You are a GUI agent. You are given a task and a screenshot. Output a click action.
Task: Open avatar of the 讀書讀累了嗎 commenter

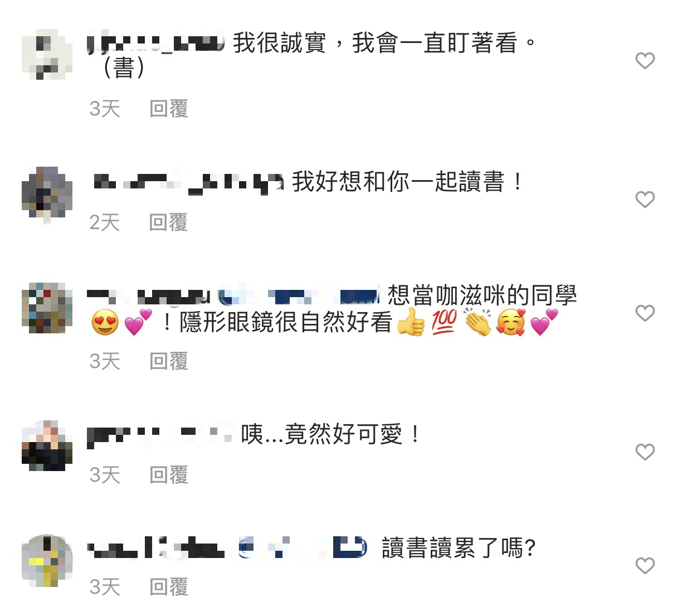47,561
